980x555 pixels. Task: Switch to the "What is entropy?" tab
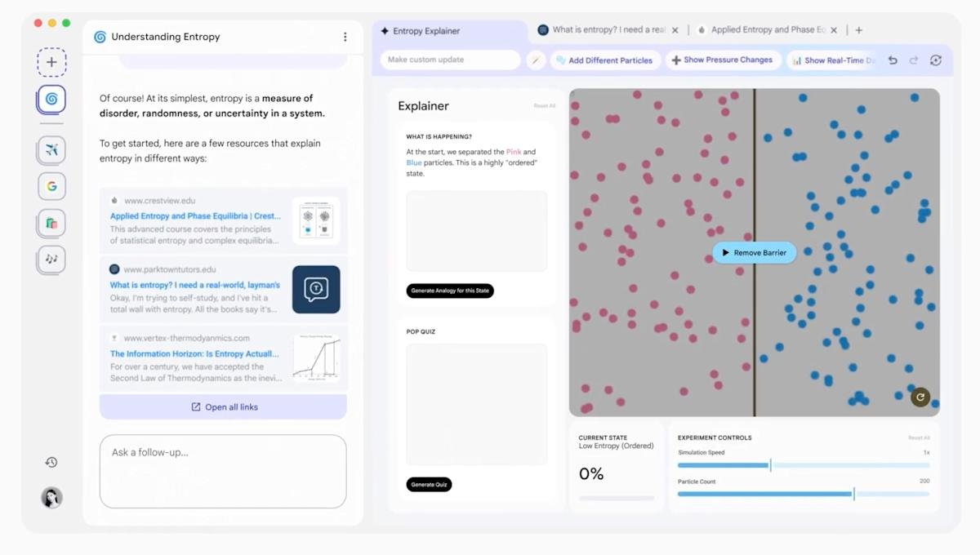coord(608,29)
